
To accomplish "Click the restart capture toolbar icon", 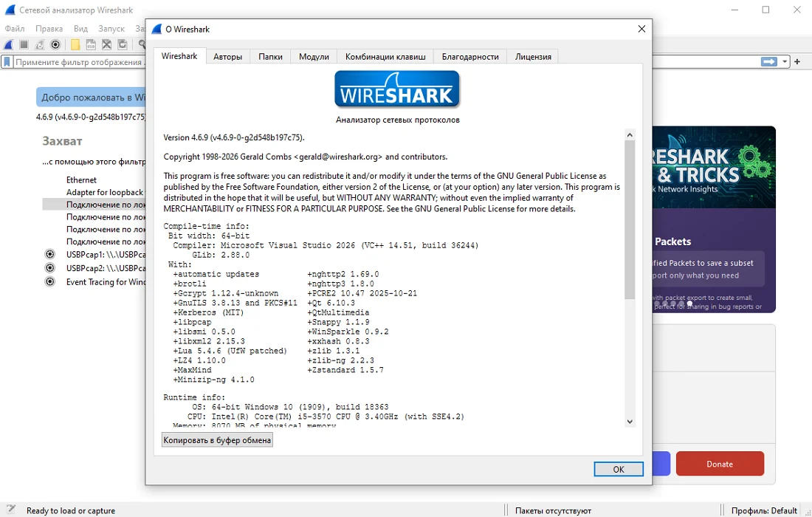I will pos(39,44).
